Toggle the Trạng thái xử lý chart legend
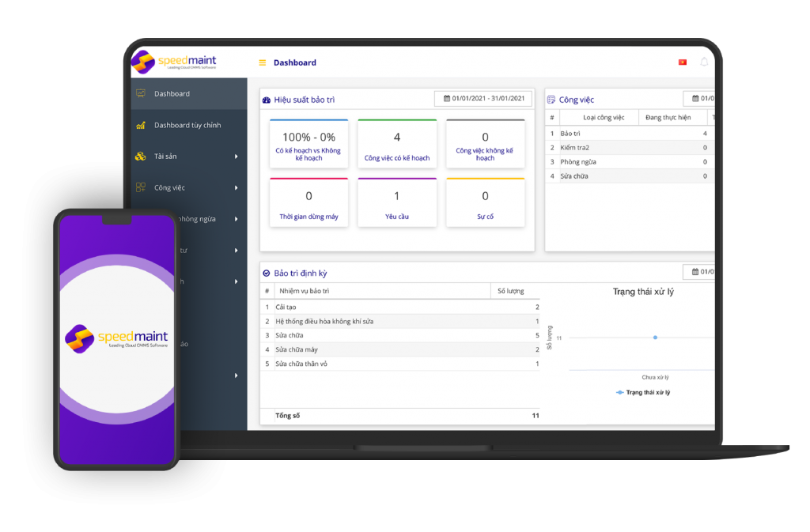 (643, 392)
